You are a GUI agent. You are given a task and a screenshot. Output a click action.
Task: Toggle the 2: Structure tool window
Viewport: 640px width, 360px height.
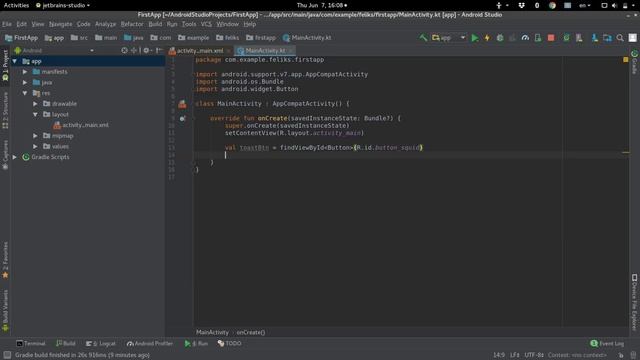(5, 110)
